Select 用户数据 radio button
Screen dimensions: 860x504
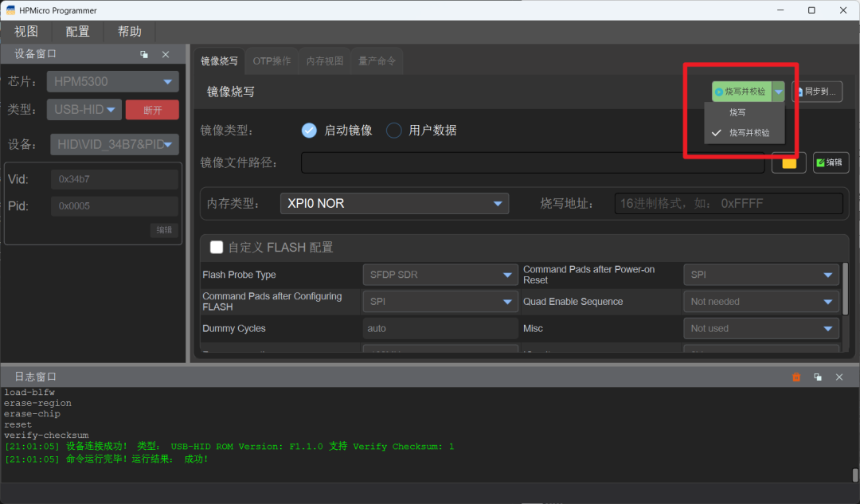394,131
